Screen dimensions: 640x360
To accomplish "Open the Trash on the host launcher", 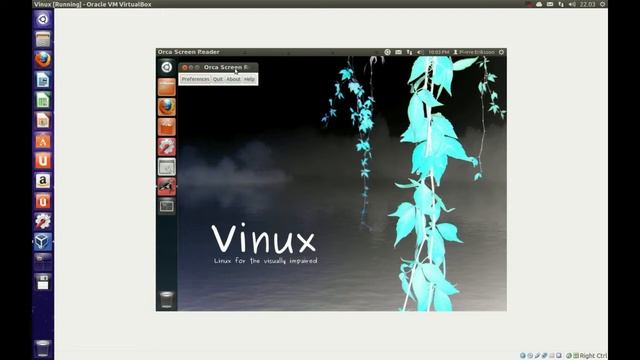I will click(x=43, y=348).
